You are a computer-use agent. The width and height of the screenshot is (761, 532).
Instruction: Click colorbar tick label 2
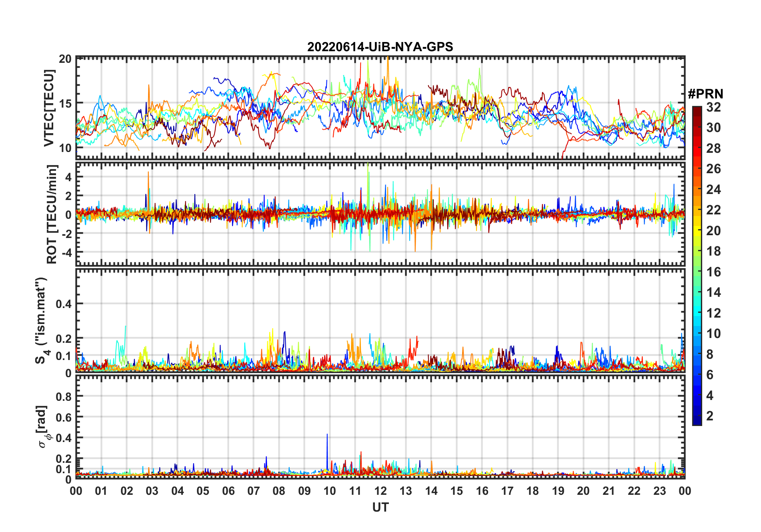click(x=710, y=416)
